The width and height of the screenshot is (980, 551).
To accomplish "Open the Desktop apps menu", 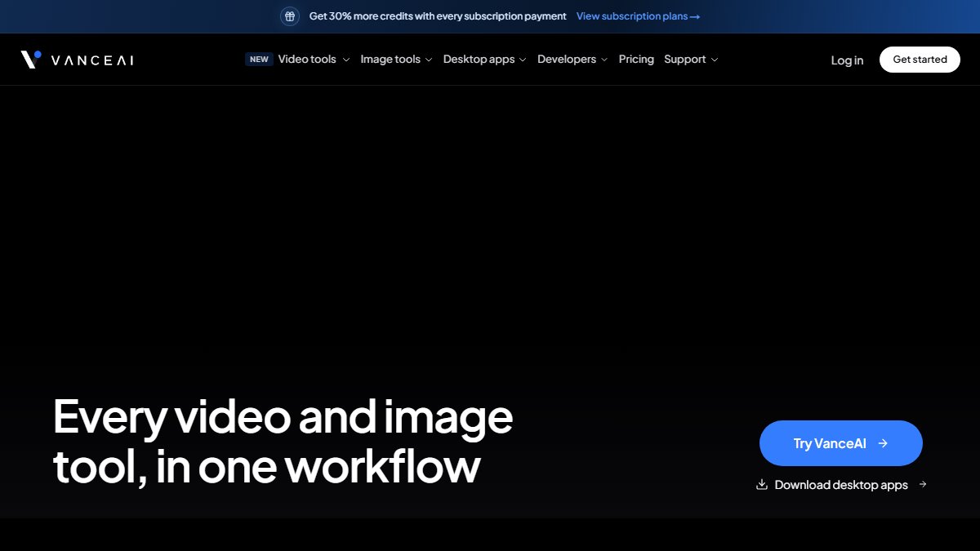I will [479, 59].
